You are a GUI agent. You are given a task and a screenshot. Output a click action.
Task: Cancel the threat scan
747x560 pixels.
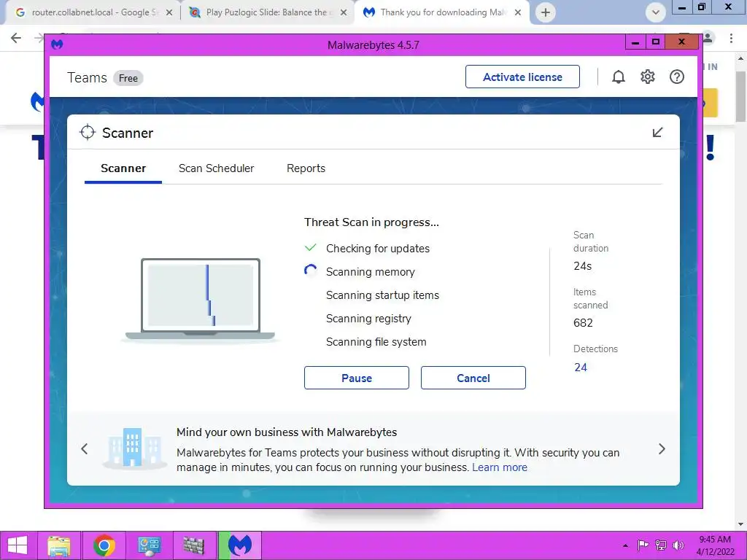473,378
